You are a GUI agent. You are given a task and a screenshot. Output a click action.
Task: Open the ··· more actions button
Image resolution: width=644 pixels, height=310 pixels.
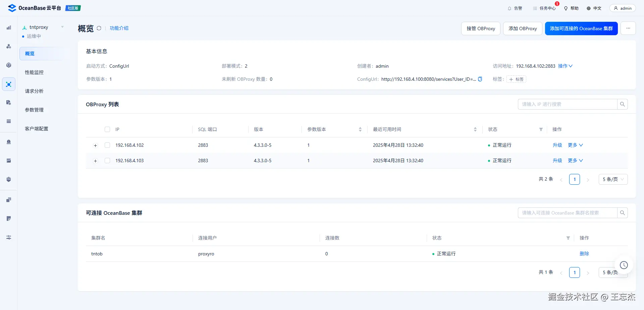pos(628,28)
